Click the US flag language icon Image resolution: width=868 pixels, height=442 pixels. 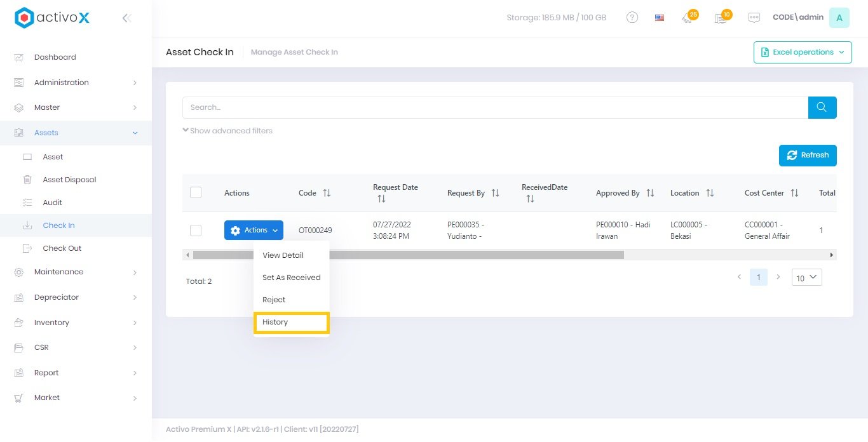[660, 18]
